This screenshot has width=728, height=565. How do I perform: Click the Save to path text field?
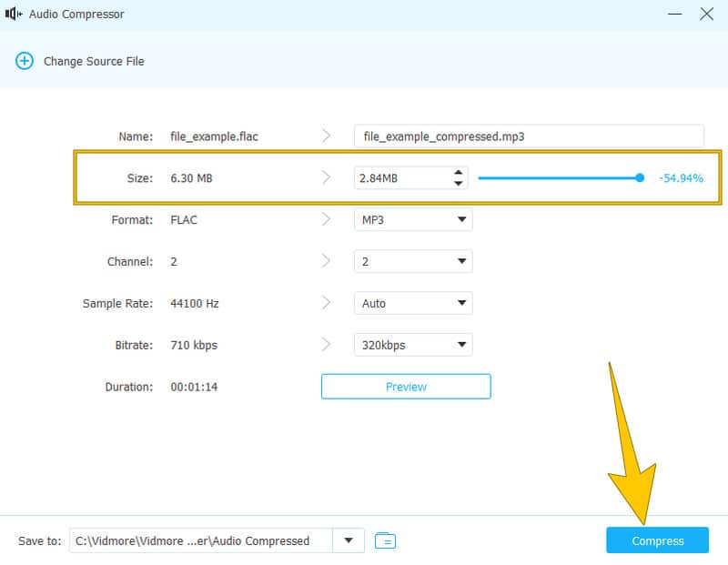tap(200, 540)
